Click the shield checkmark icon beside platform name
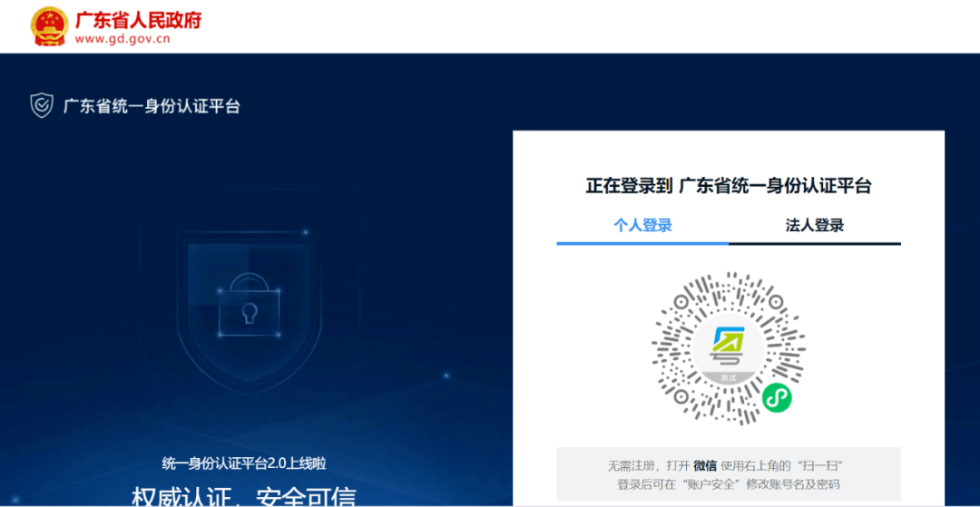 [42, 105]
